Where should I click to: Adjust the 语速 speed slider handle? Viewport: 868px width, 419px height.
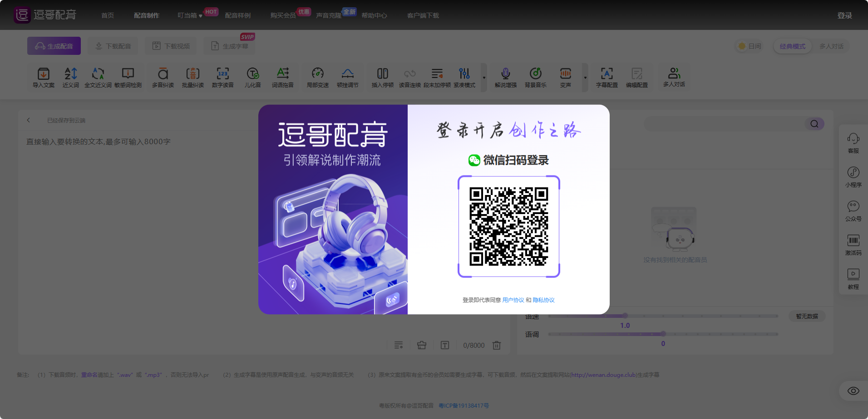pos(625,316)
